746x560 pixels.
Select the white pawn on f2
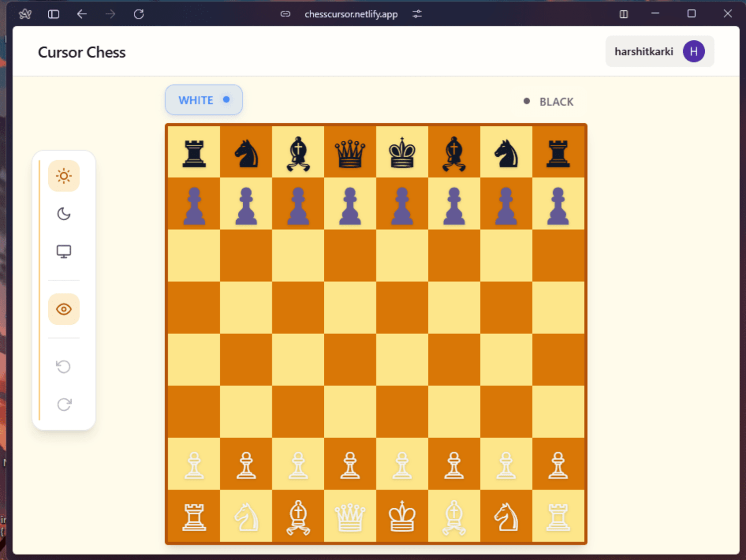click(454, 464)
